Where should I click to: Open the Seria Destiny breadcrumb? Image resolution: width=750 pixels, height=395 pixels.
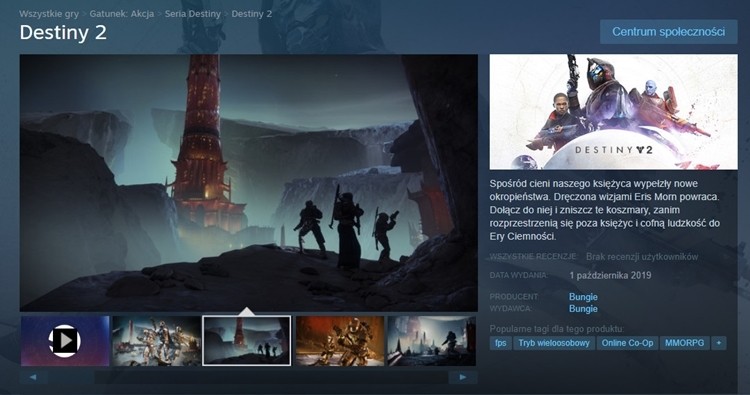click(193, 14)
